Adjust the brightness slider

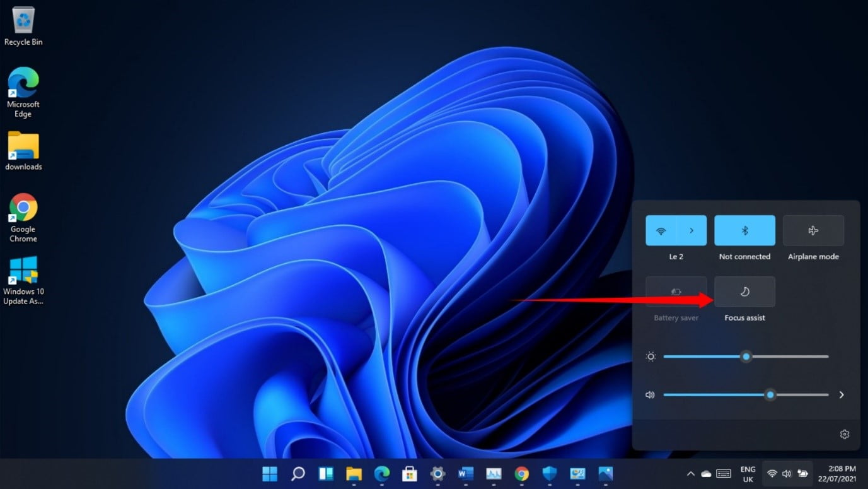[746, 357]
